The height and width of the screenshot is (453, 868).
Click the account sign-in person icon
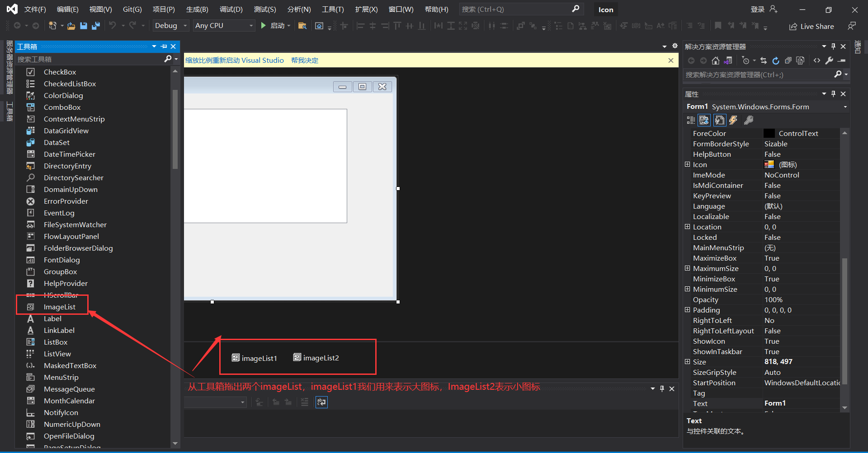774,9
